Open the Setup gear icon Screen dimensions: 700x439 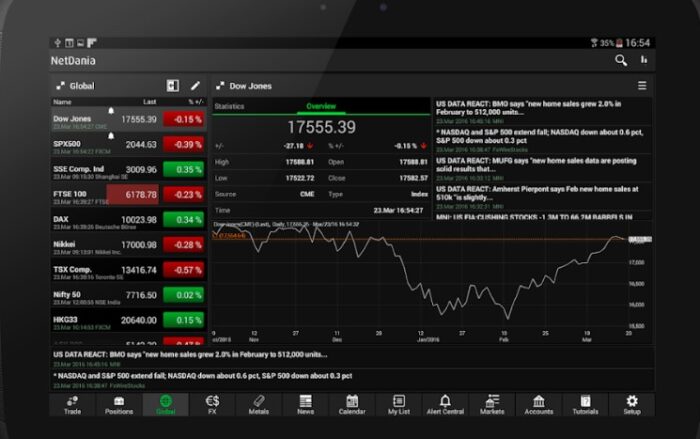(x=631, y=404)
